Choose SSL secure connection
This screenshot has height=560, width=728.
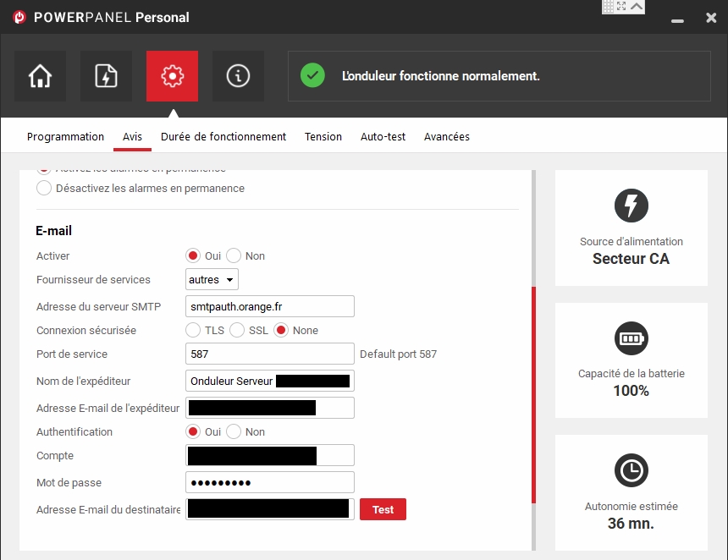click(237, 331)
